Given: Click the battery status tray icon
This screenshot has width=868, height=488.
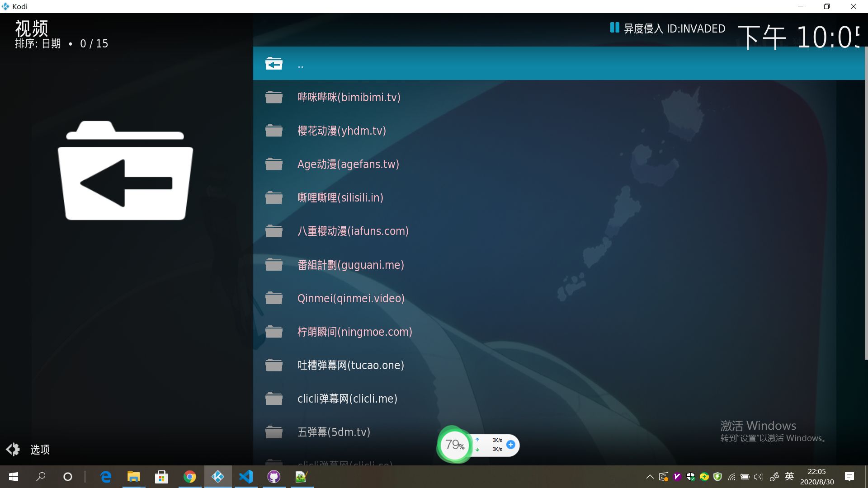Looking at the screenshot, I should tap(745, 477).
